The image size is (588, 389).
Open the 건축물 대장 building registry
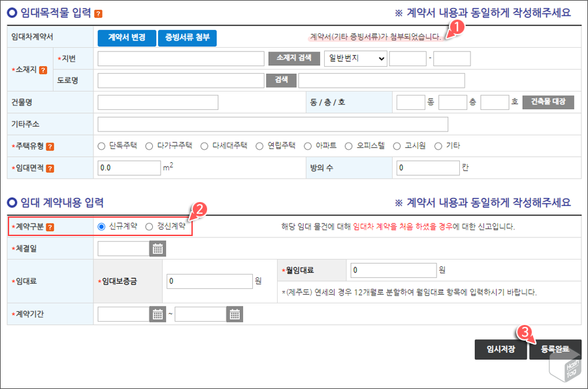pyautogui.click(x=549, y=101)
